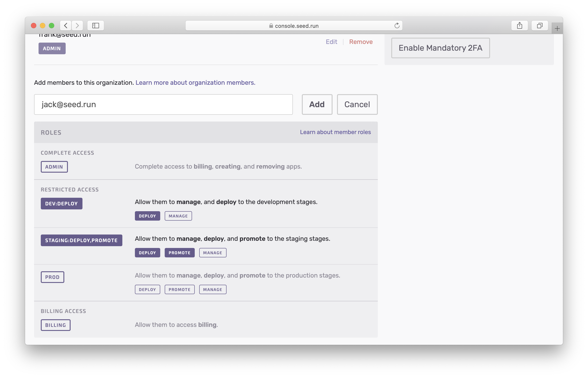The image size is (588, 378).
Task: Click the Remove link for frank
Action: (361, 42)
